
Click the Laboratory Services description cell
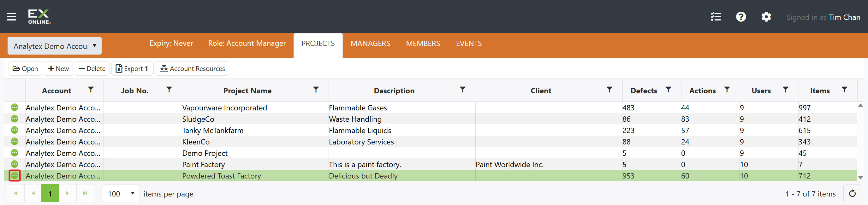point(402,142)
